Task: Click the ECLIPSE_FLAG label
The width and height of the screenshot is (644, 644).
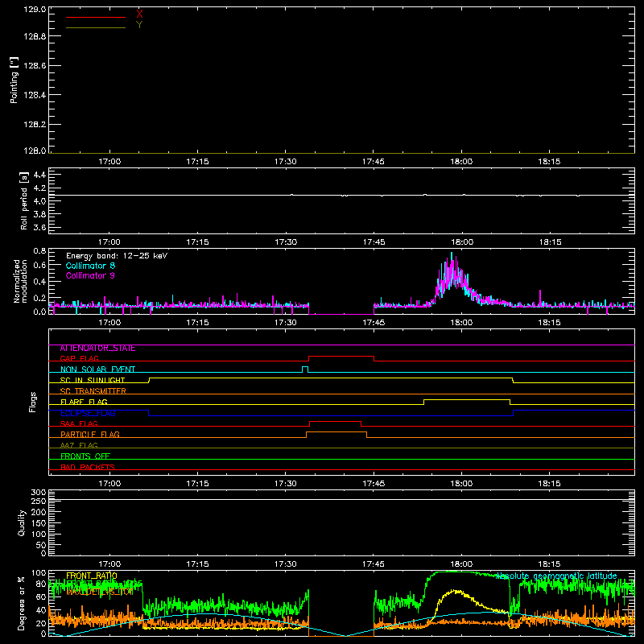Action: pyautogui.click(x=88, y=413)
